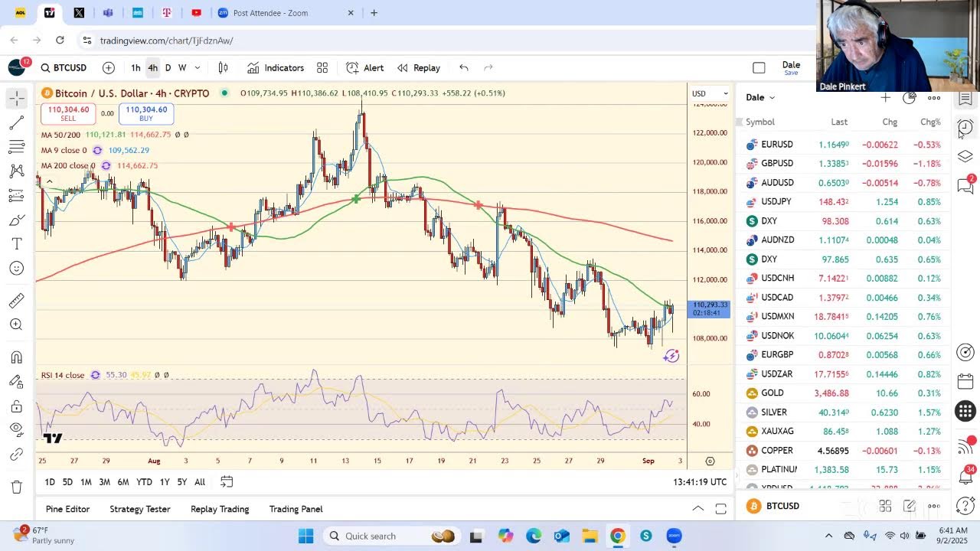Set chart range to All

click(200, 482)
